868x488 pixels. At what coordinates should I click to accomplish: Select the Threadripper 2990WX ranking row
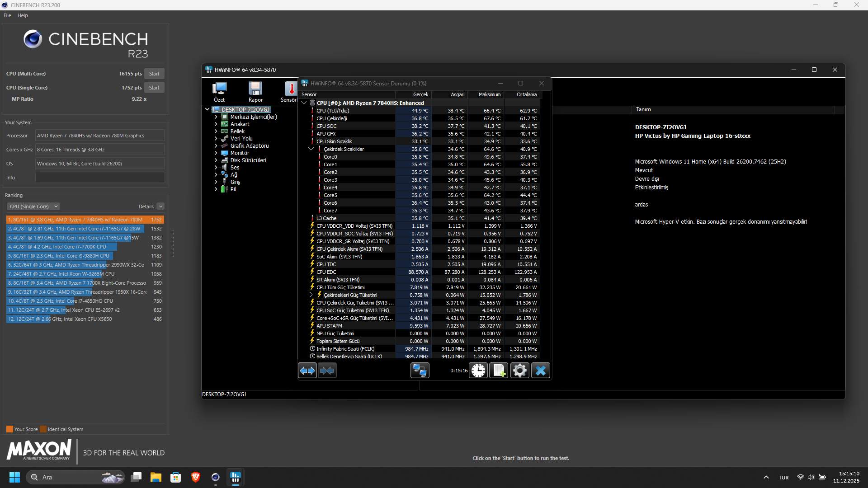[x=85, y=265]
